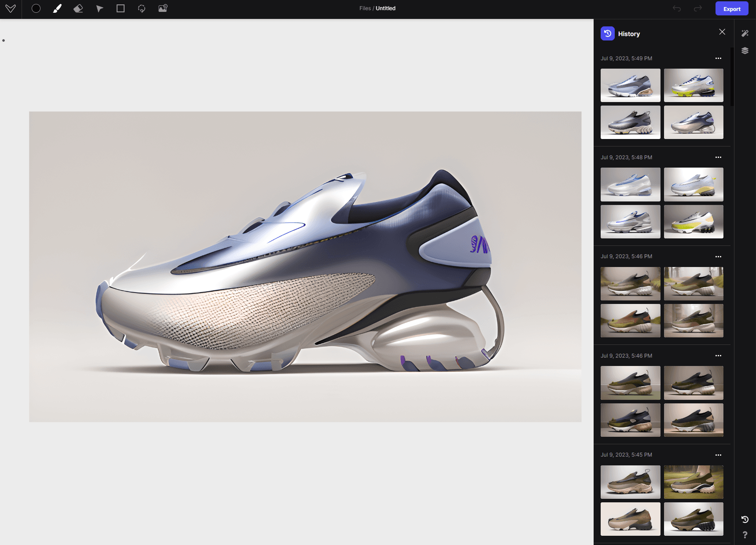Viewport: 756px width, 545px height.
Task: Redo the last action
Action: click(x=698, y=9)
